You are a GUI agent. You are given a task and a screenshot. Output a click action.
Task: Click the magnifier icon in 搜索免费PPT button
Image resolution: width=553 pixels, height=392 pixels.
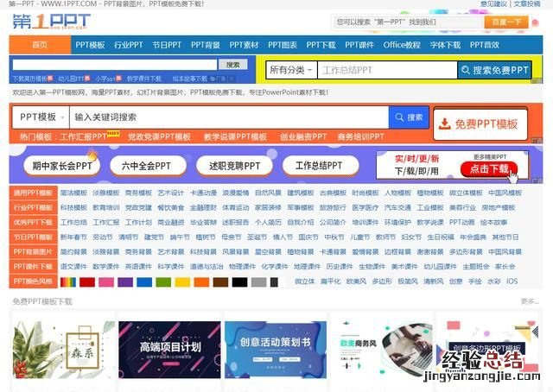point(466,70)
